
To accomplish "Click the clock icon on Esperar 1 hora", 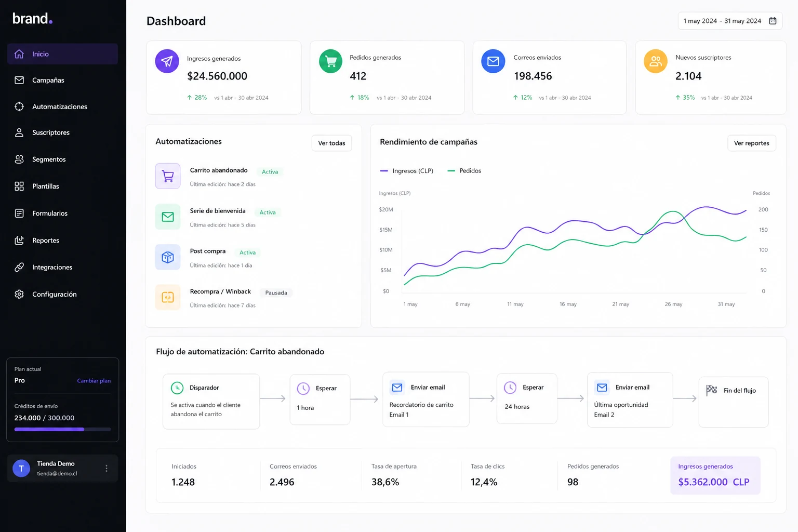I will coord(303,388).
